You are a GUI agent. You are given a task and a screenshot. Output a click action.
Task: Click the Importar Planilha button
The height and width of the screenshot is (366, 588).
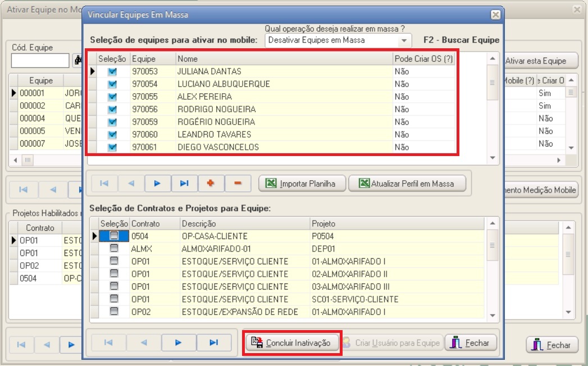tap(301, 184)
